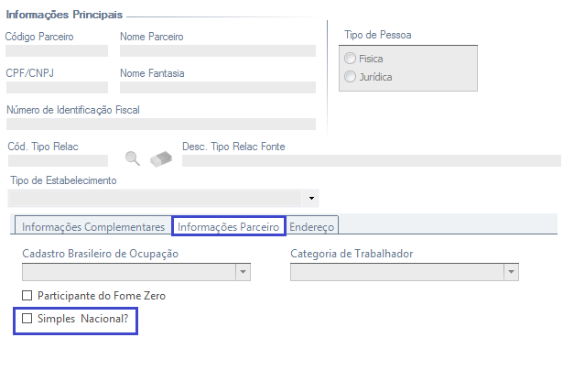The height and width of the screenshot is (392, 563).
Task: Select the Nome Fantasia input field
Action: click(217, 88)
